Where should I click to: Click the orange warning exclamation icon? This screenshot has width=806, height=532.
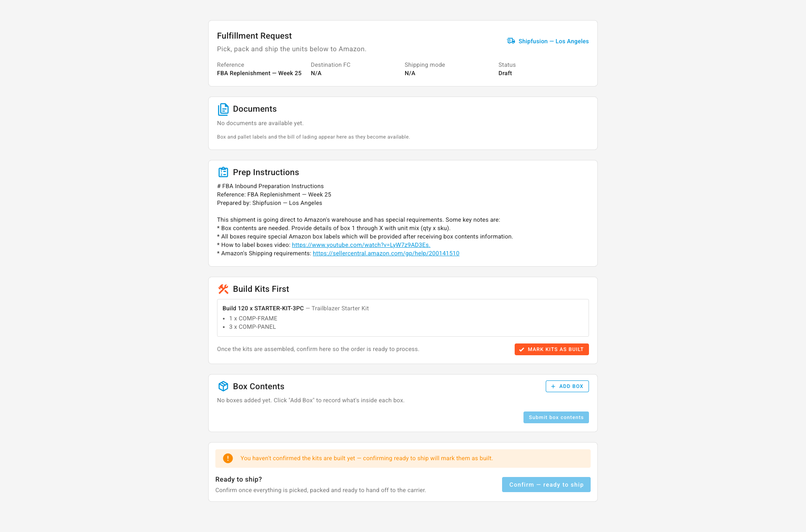pos(228,458)
